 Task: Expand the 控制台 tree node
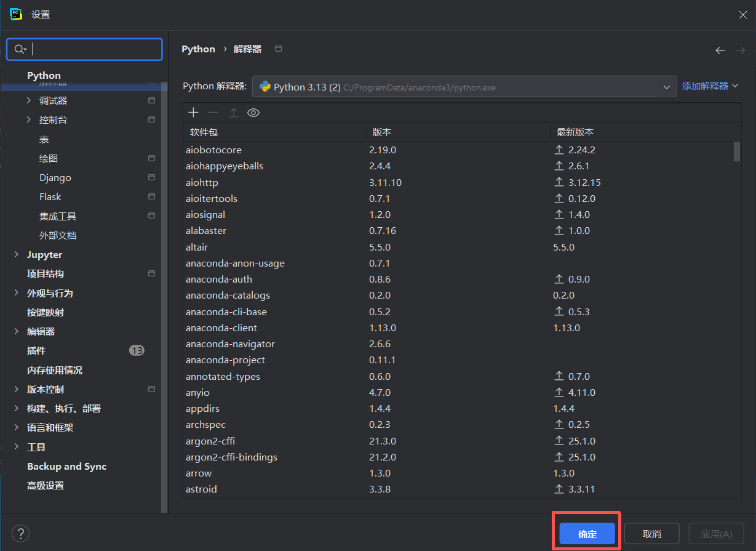point(28,119)
